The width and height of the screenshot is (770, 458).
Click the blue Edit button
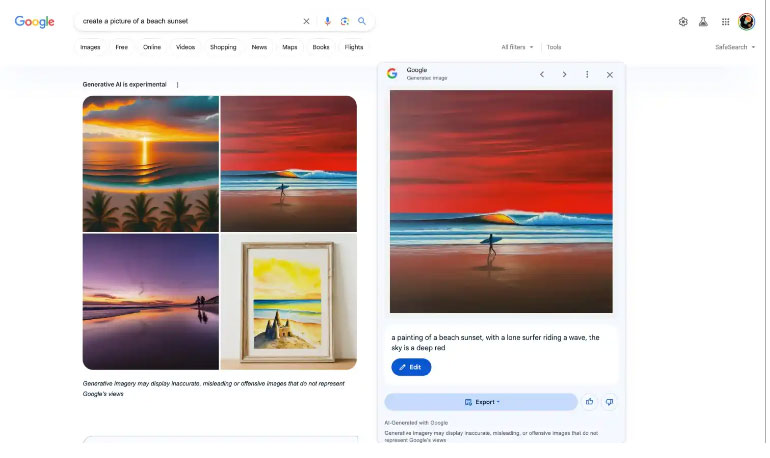tap(411, 367)
